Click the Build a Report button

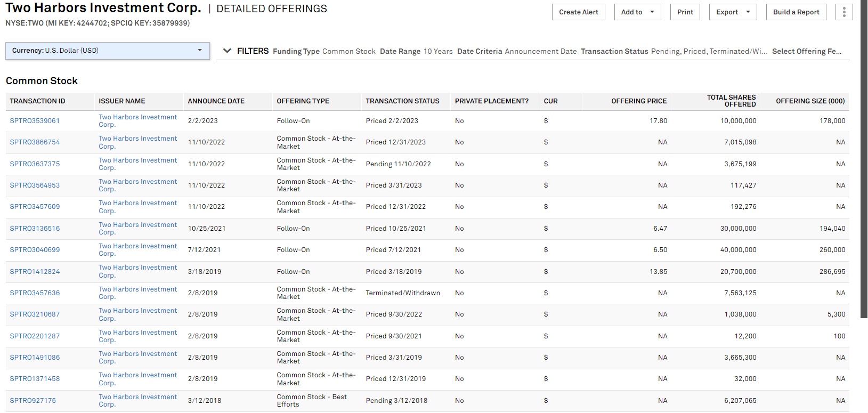tap(796, 12)
